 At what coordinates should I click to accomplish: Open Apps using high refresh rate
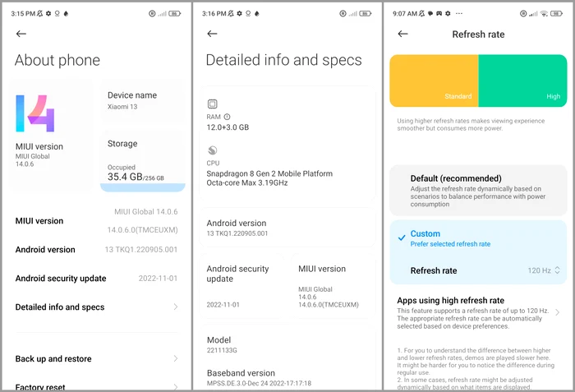(x=478, y=313)
